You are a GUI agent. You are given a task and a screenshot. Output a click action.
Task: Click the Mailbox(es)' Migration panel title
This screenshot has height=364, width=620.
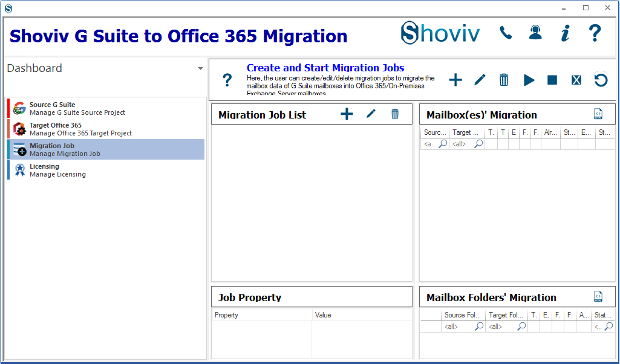click(x=481, y=115)
